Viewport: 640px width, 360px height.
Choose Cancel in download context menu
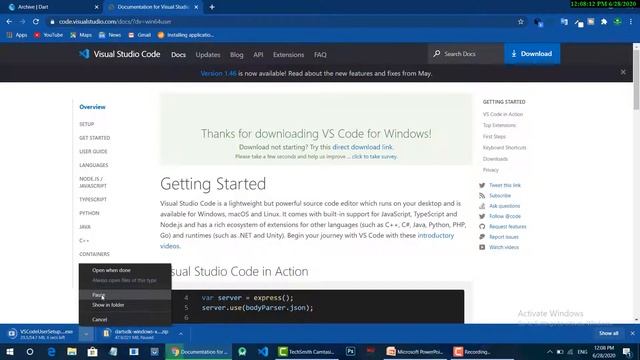click(125, 319)
